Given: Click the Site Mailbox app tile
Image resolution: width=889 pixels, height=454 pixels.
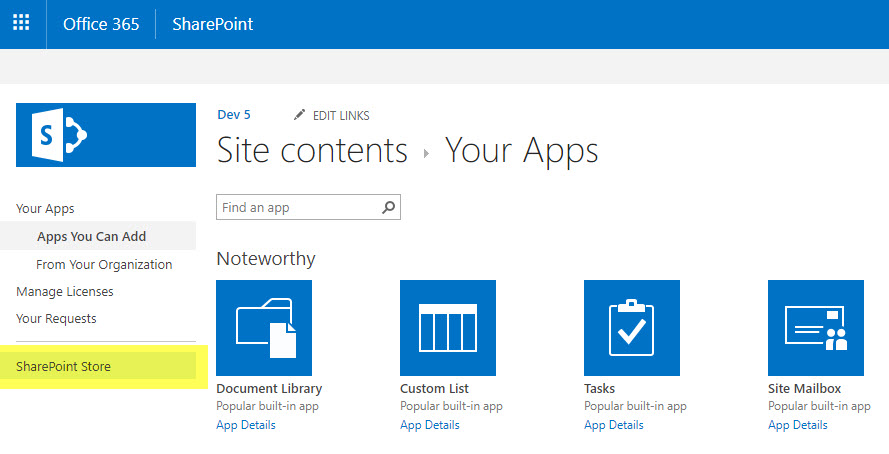Looking at the screenshot, I should [816, 328].
